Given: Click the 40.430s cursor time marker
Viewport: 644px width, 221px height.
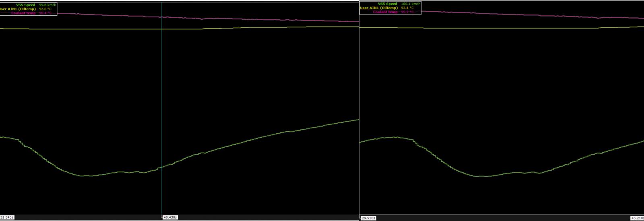Looking at the screenshot, I should pos(170,217).
